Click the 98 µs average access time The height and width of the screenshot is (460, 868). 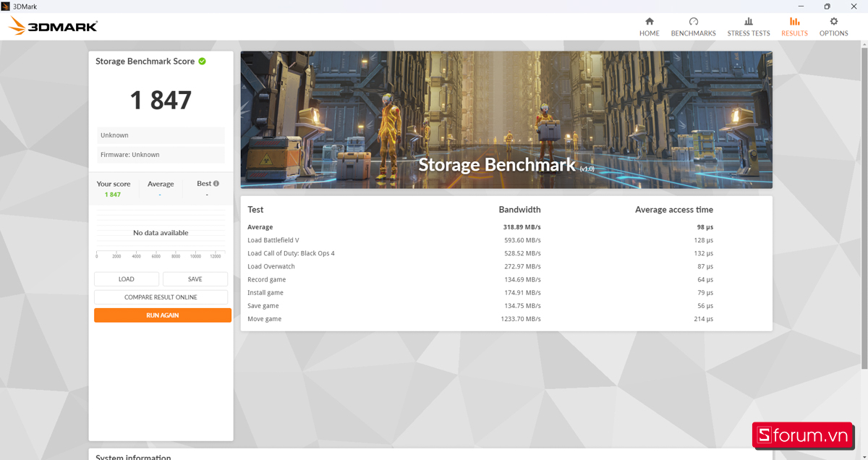[705, 227]
